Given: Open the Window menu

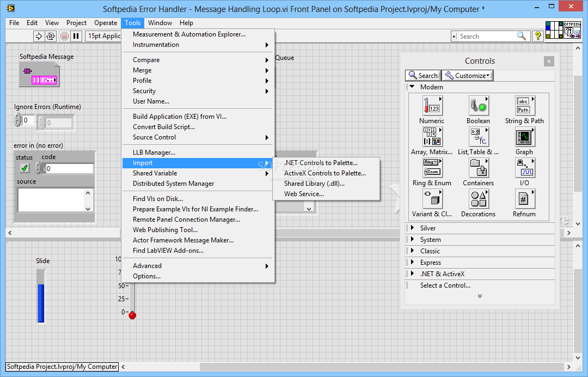Looking at the screenshot, I should (160, 23).
